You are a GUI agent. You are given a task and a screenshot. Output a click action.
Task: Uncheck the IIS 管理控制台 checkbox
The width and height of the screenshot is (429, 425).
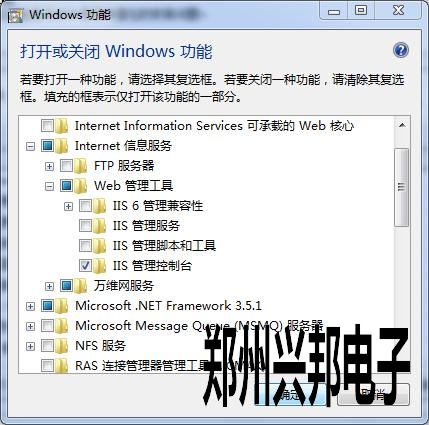pos(85,266)
